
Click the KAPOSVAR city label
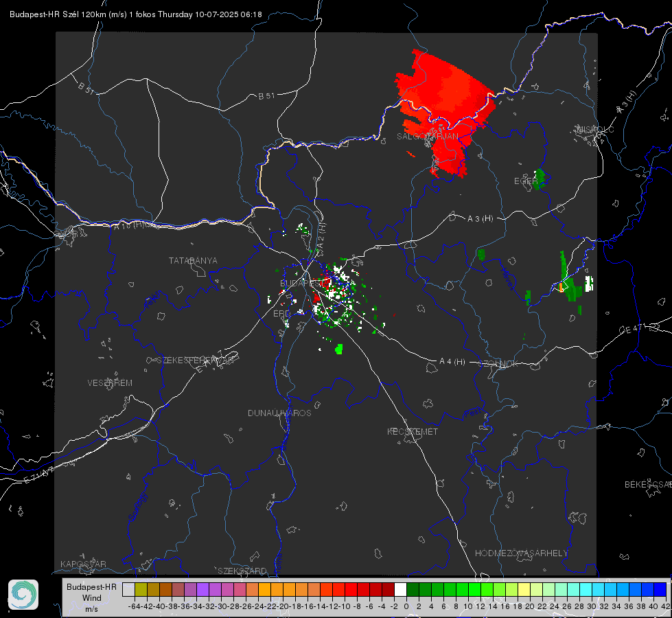tap(83, 564)
